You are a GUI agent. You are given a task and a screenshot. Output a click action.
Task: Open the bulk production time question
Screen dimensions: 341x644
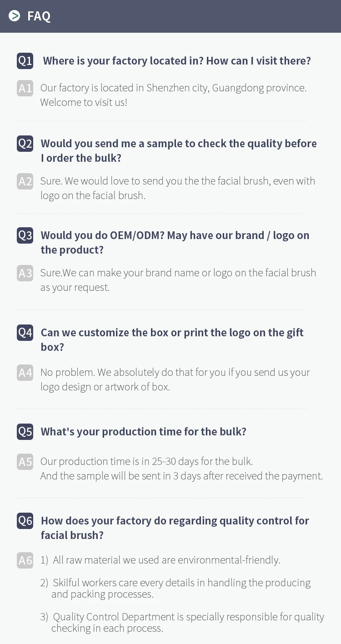[143, 431]
